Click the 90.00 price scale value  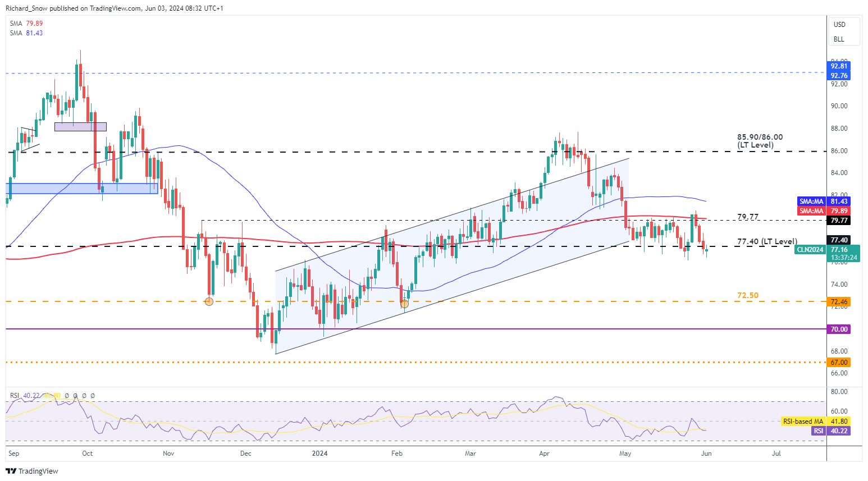[839, 106]
